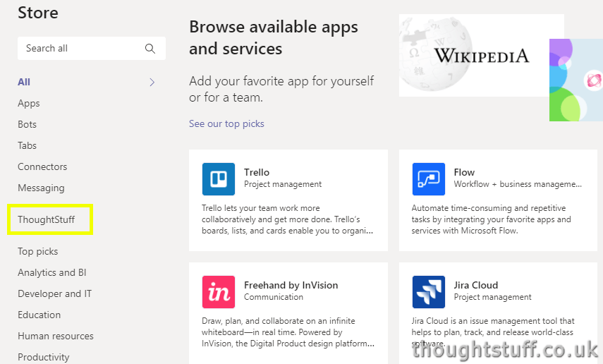Open the Trello app icon
The height and width of the screenshot is (364, 603).
219,179
